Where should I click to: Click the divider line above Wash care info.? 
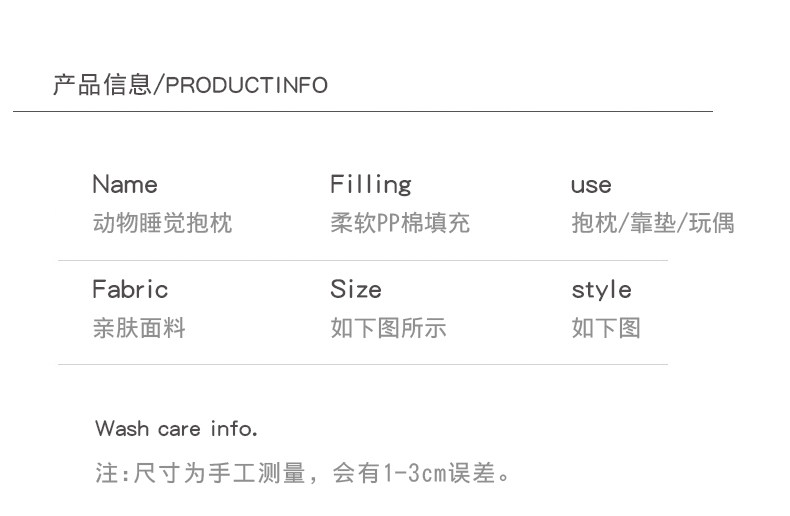click(x=362, y=364)
